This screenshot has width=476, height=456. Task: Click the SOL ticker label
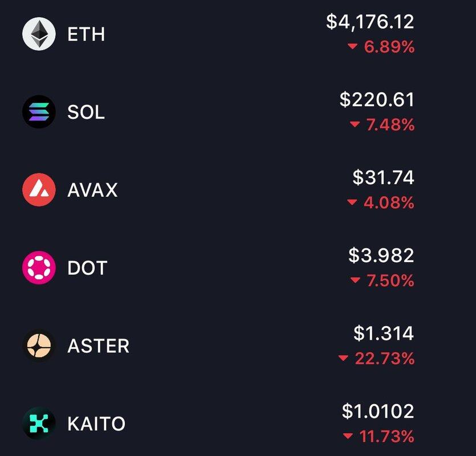86,112
